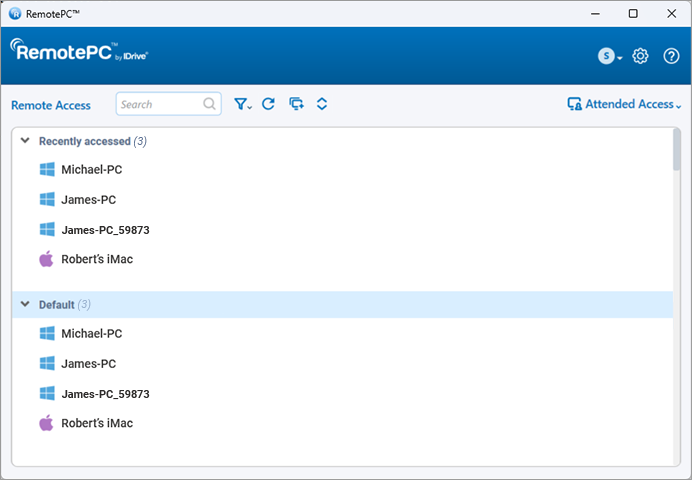Viewport: 692px width, 480px height.
Task: Collapse the Recently accessed group
Action: 25,141
